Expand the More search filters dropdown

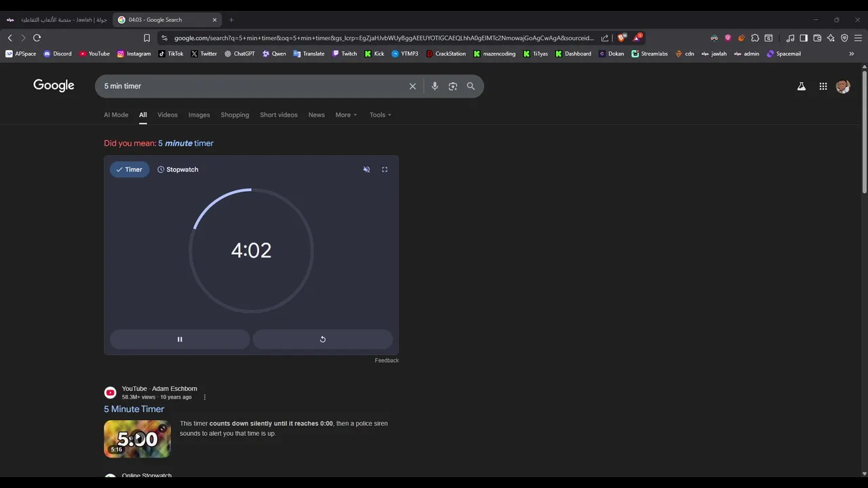346,115
